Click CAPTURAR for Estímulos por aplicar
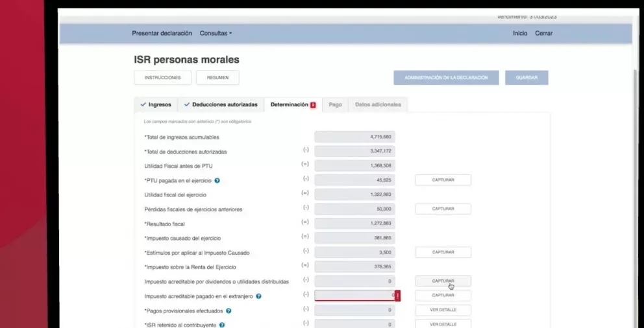 (443, 252)
